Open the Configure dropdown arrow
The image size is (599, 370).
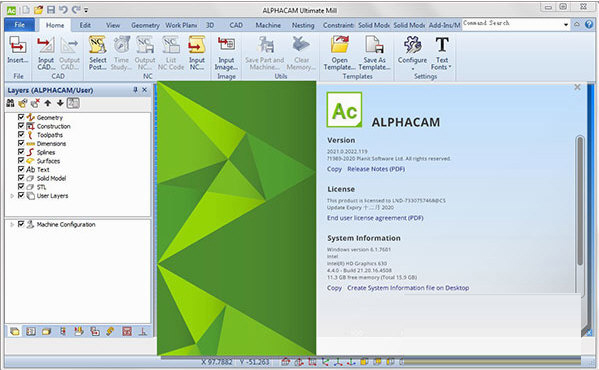[413, 69]
